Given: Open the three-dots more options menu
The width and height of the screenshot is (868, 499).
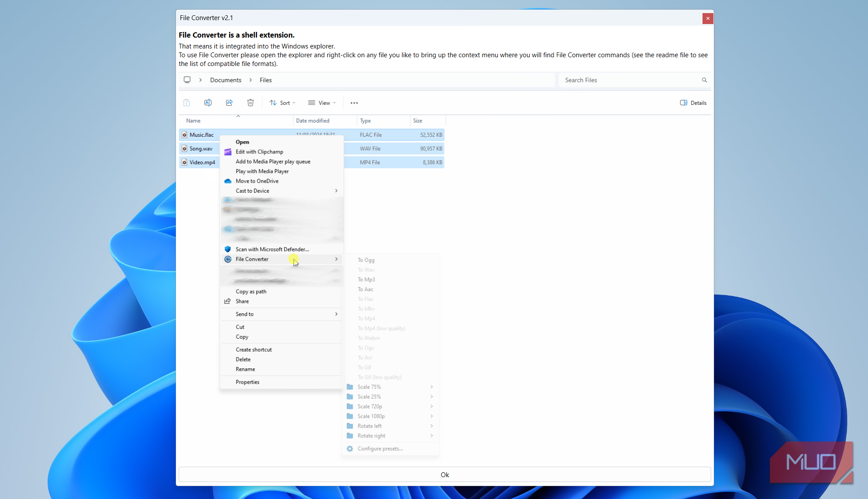Looking at the screenshot, I should tap(354, 103).
